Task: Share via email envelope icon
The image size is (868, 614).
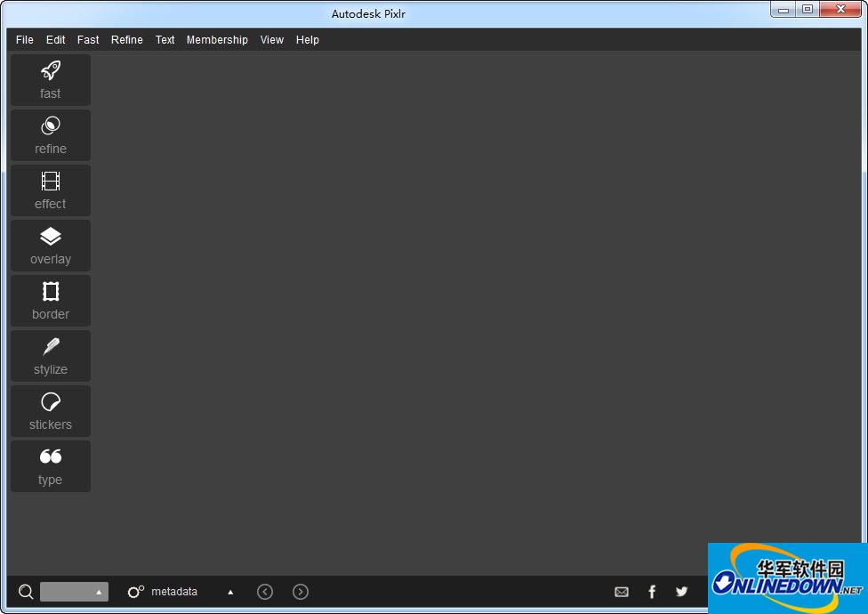Action: 622,592
